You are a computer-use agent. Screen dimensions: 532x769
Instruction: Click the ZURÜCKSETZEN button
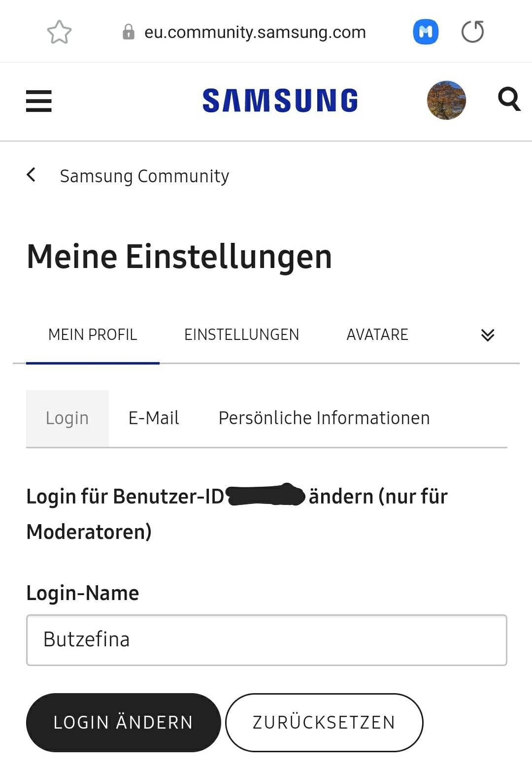pyautogui.click(x=324, y=722)
